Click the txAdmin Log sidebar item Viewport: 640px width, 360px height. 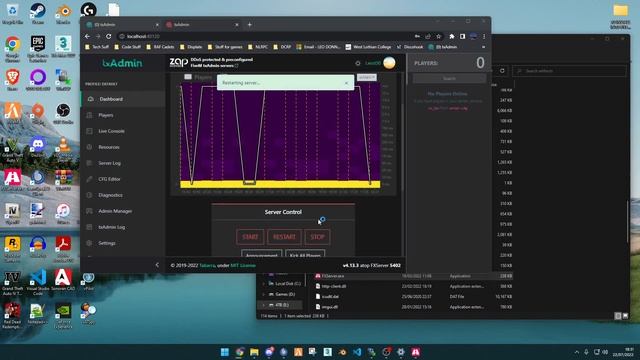123,227
